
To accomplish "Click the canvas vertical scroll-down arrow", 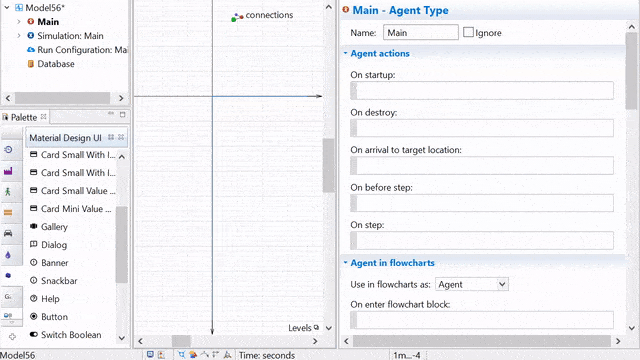I will (x=329, y=328).
